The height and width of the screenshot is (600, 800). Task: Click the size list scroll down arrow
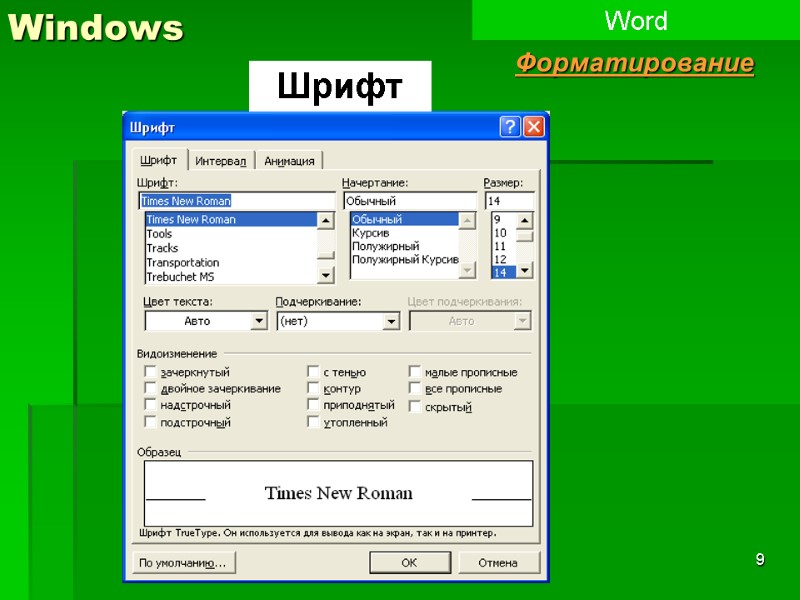point(524,270)
